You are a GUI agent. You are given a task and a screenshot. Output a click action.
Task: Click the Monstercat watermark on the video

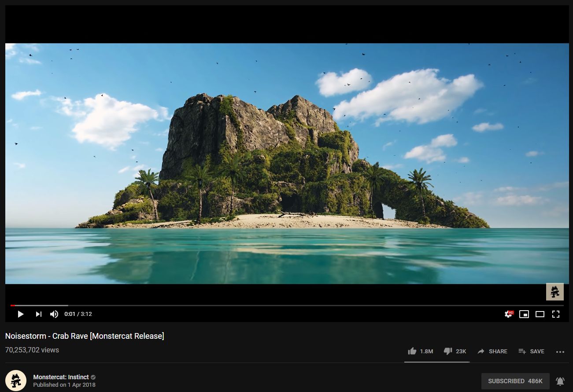coord(555,291)
